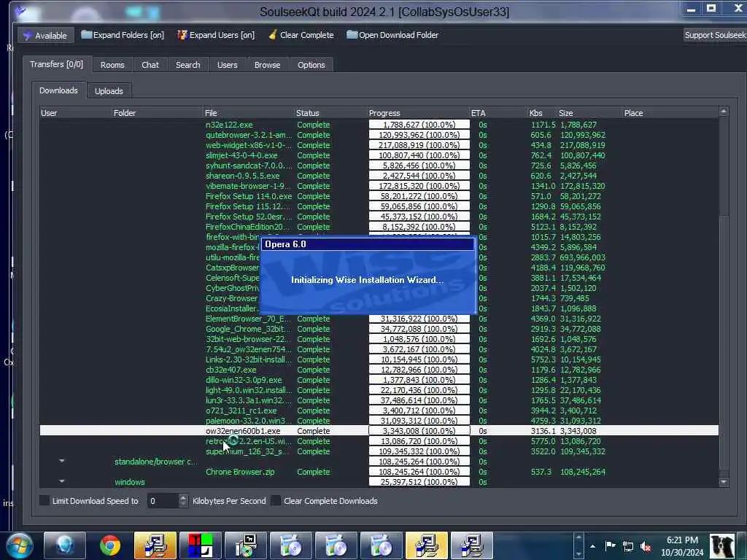Viewport: 747px width, 560px height.
Task: Select file slimjet-43-0-4-0.exe
Action: (x=241, y=155)
